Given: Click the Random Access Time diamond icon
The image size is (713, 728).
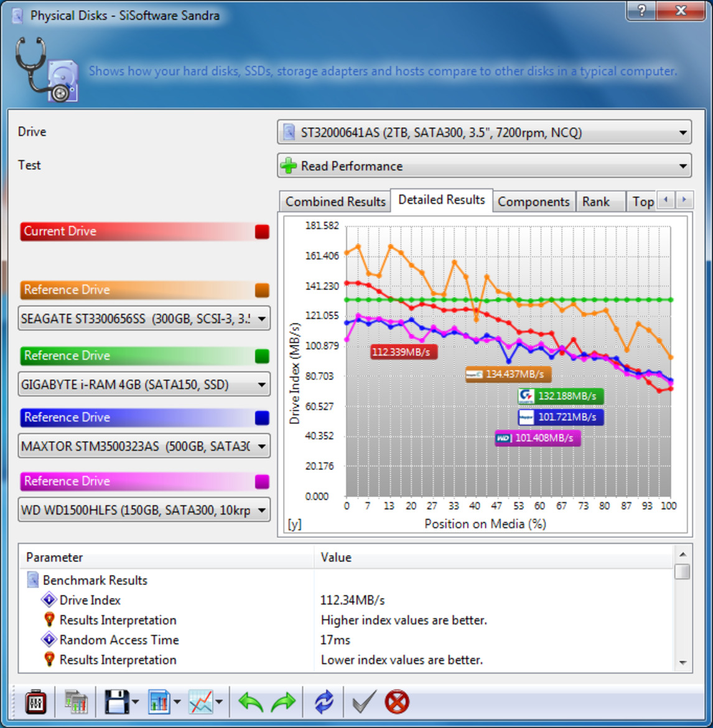Looking at the screenshot, I should pyautogui.click(x=49, y=639).
